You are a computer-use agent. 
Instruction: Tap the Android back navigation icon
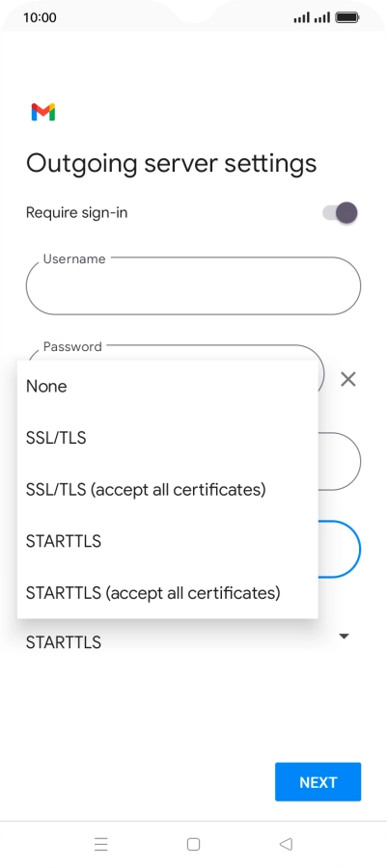(286, 844)
